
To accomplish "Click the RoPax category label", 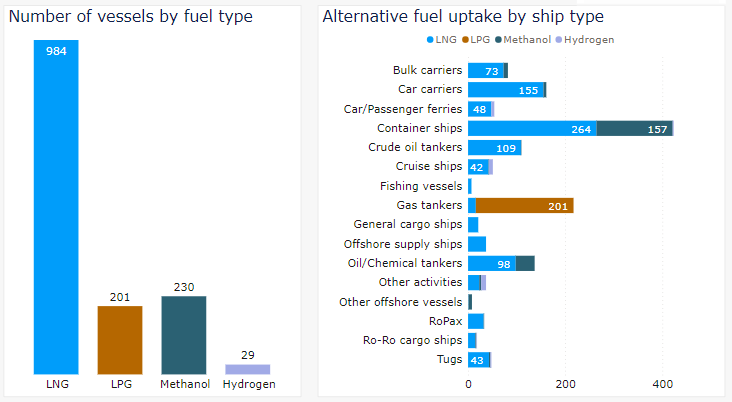I will click(x=445, y=321).
